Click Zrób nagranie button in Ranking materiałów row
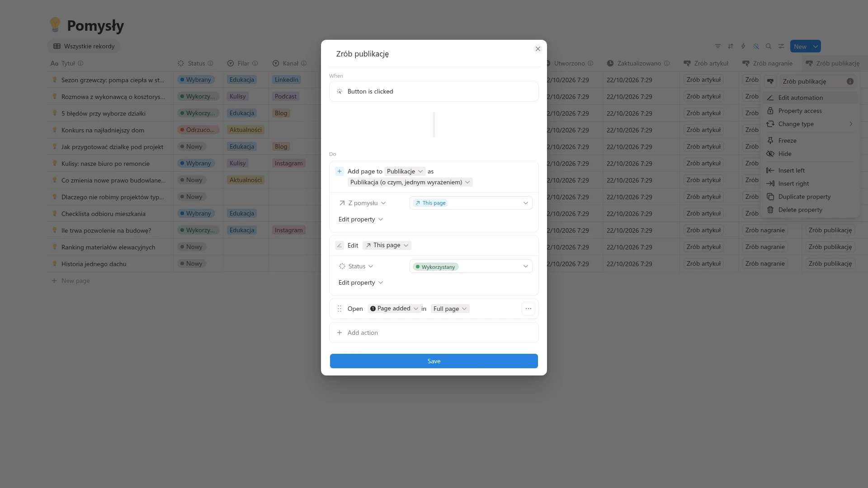This screenshot has width=868, height=488. click(x=765, y=247)
